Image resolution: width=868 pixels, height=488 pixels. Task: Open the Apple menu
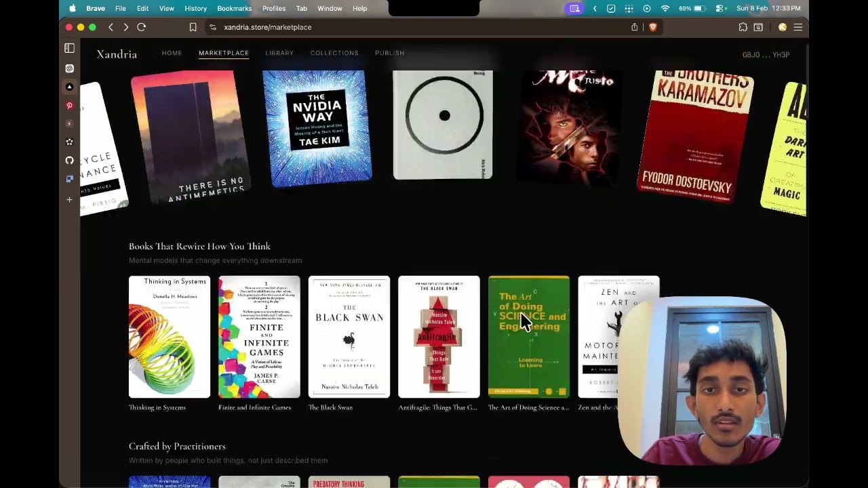click(x=73, y=9)
